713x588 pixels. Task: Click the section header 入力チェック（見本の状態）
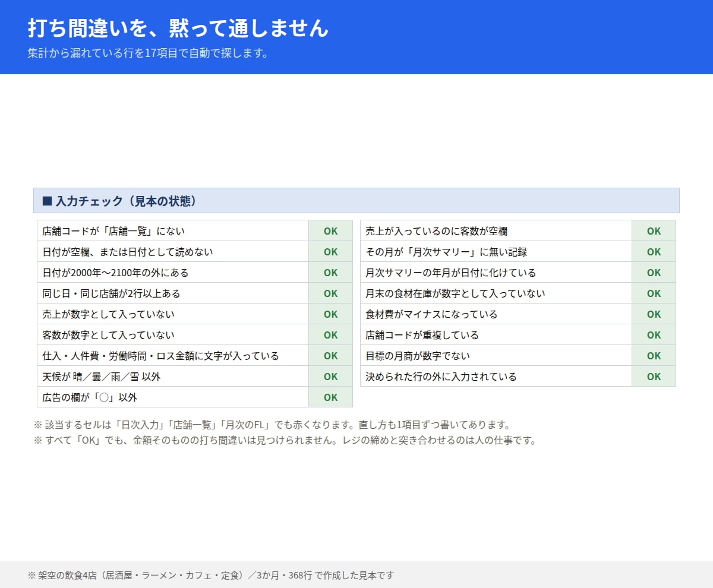click(356, 201)
